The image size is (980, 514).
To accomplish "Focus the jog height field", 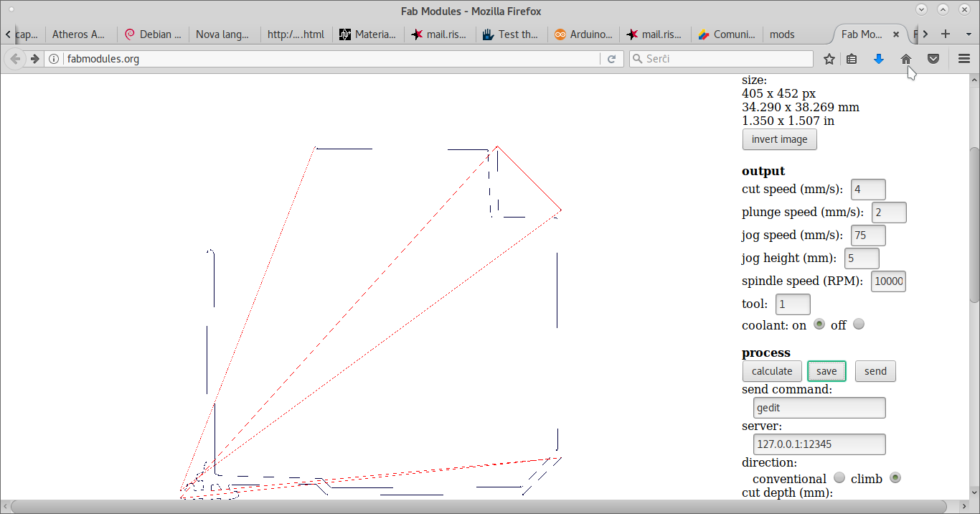I will (862, 258).
